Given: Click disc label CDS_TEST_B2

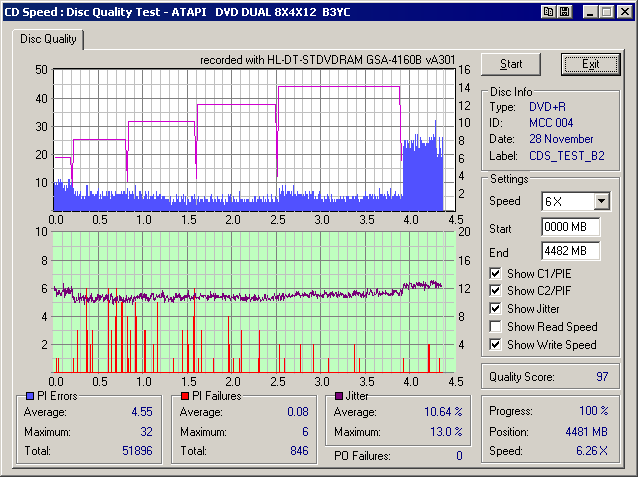Looking at the screenshot, I should pos(567,156).
